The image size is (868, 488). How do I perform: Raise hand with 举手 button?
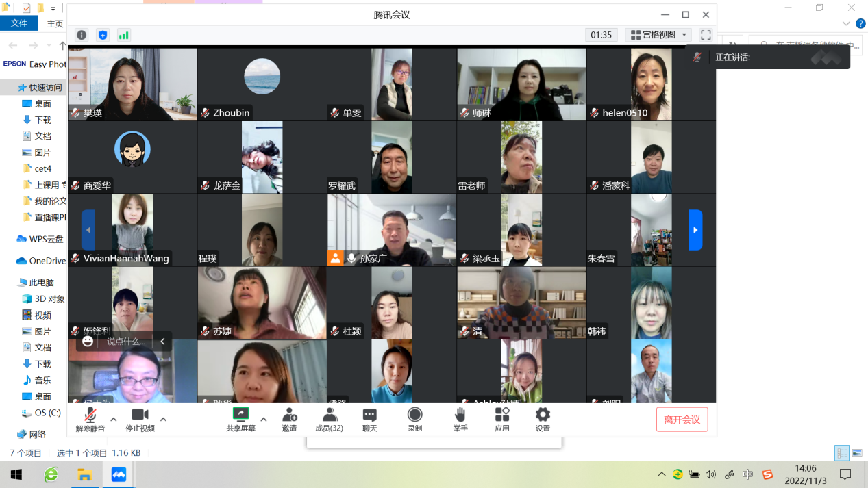(x=460, y=420)
